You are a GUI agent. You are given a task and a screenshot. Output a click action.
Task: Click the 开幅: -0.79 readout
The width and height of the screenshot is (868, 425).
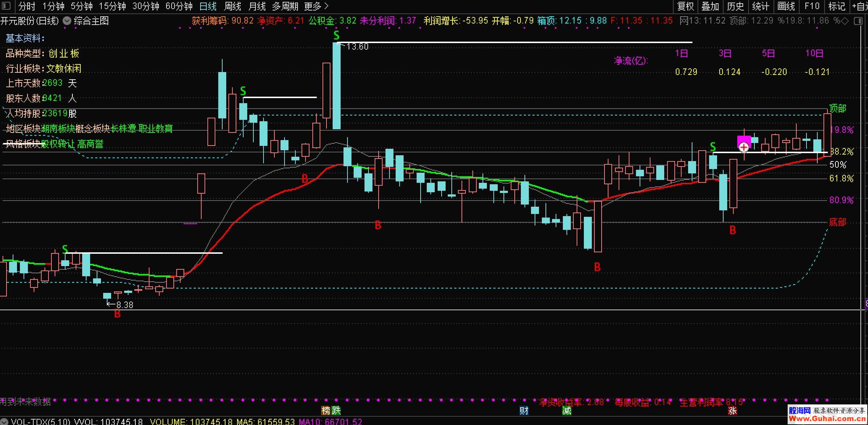[x=513, y=21]
